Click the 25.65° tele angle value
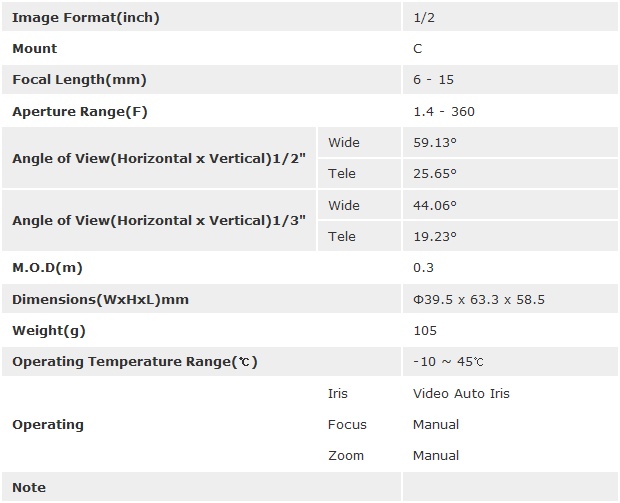This screenshot has height=503, width=620. point(434,174)
